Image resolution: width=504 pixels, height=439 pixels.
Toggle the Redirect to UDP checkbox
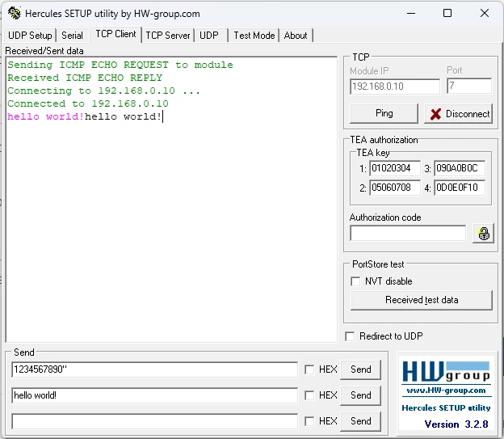click(350, 336)
